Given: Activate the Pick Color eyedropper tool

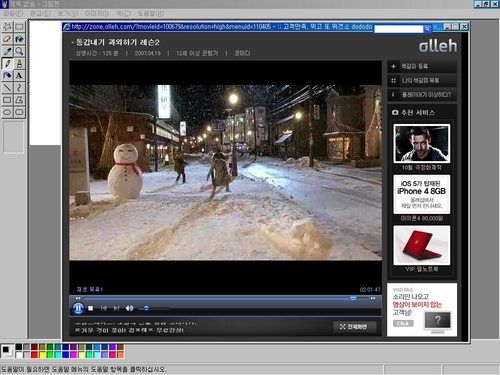Looking at the screenshot, I should [x=7, y=51].
